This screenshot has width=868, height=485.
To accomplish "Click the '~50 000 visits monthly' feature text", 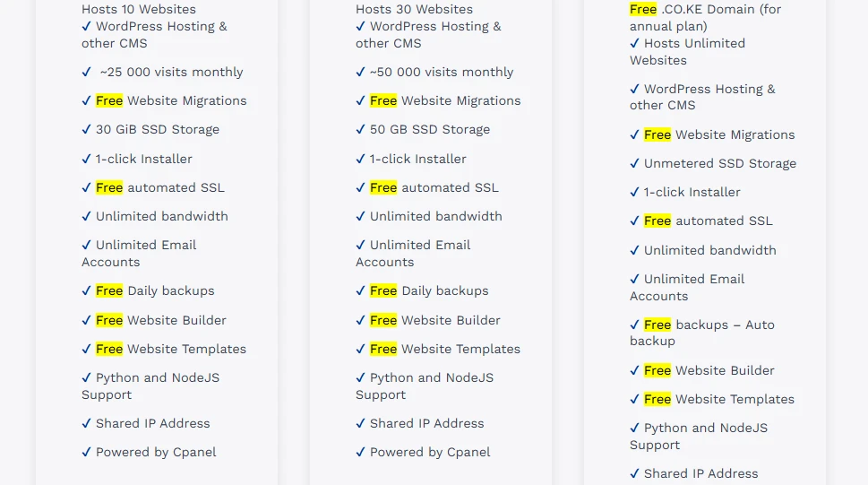I will [x=442, y=72].
